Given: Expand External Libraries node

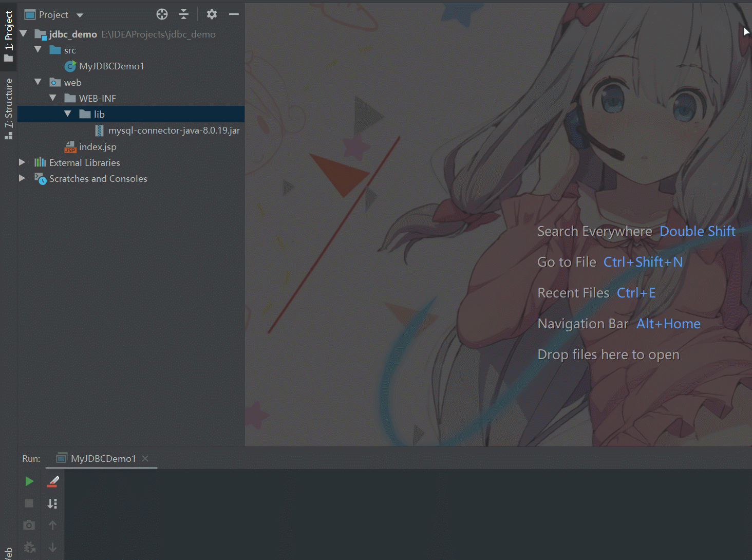Looking at the screenshot, I should click(x=22, y=162).
